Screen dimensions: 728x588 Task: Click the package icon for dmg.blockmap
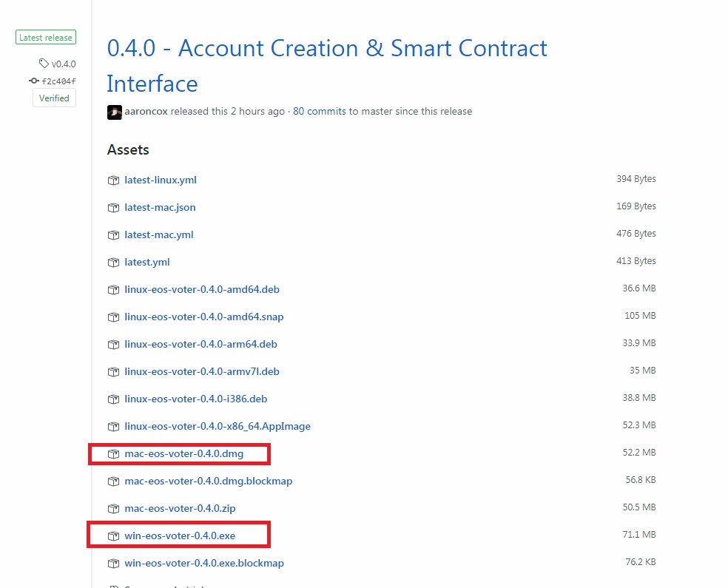click(113, 481)
